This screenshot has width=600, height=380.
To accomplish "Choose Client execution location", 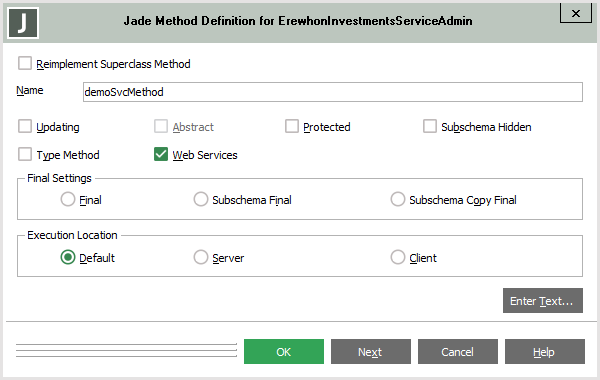I will (398, 258).
